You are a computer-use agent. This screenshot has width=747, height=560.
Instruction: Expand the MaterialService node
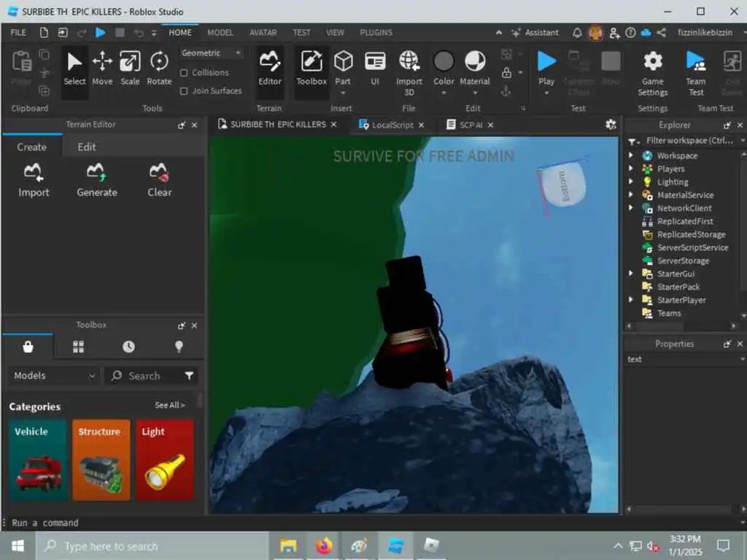tap(631, 195)
